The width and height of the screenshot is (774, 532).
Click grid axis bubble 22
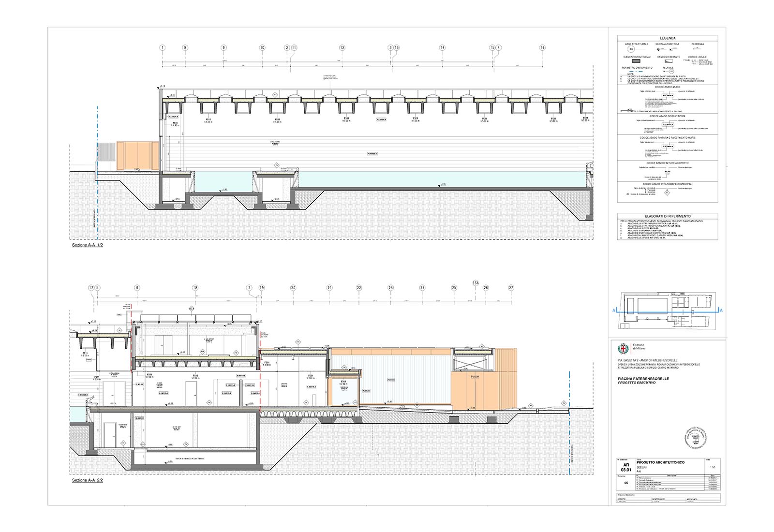359,288
